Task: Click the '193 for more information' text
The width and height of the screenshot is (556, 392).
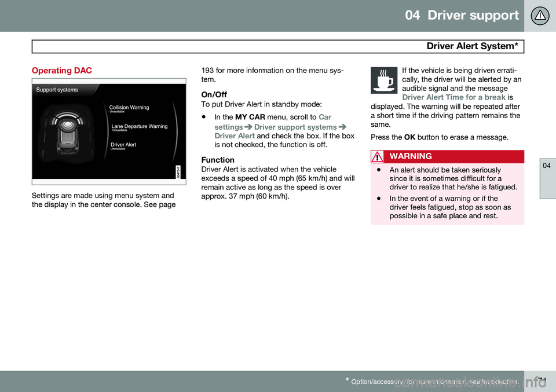Action: pos(272,75)
